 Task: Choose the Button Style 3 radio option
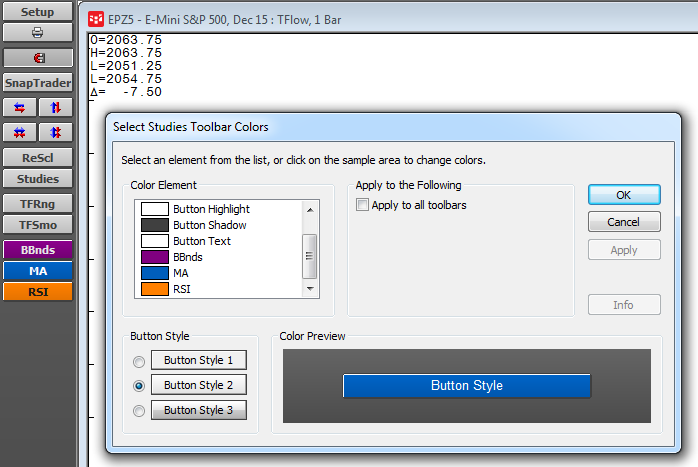(139, 410)
